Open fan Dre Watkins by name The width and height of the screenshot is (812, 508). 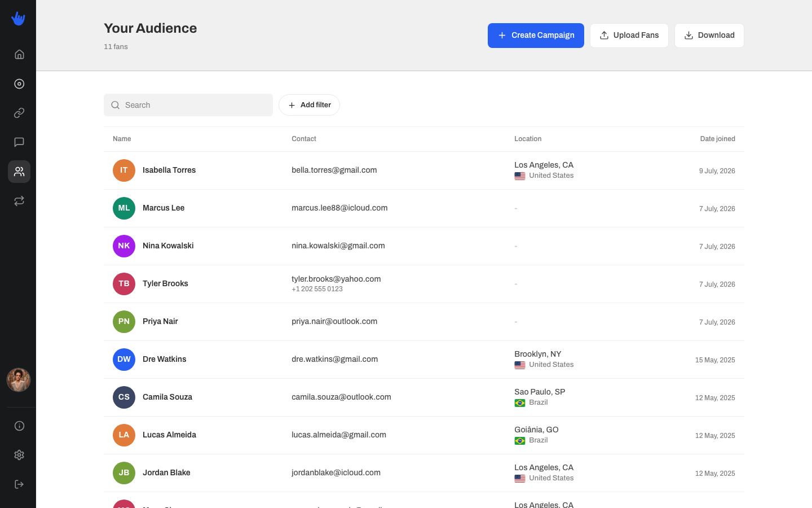[164, 360]
